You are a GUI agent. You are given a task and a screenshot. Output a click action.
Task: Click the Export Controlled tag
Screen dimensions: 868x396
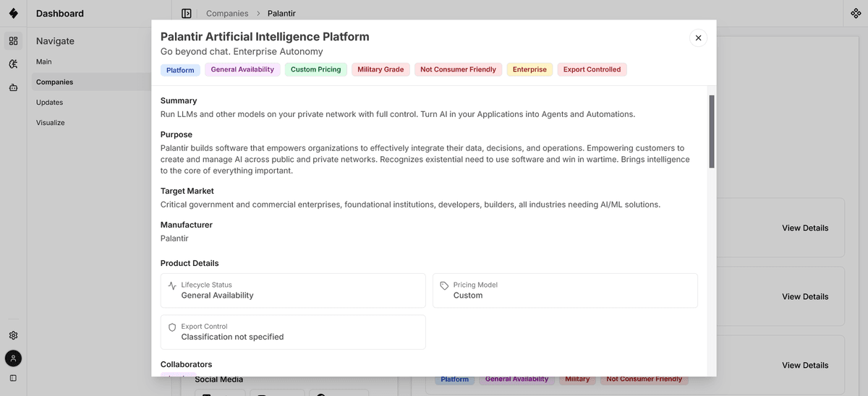coord(592,69)
